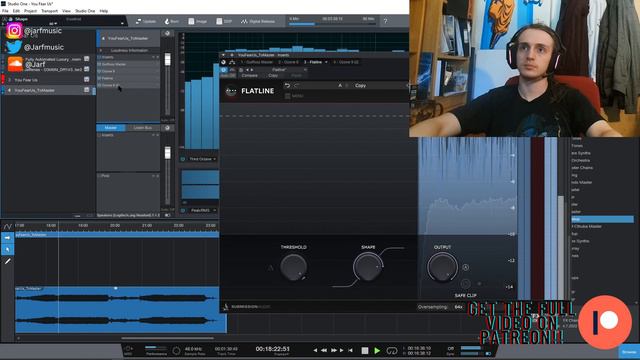Open the File menu
Image resolution: width=640 pixels, height=360 pixels.
tap(5, 11)
